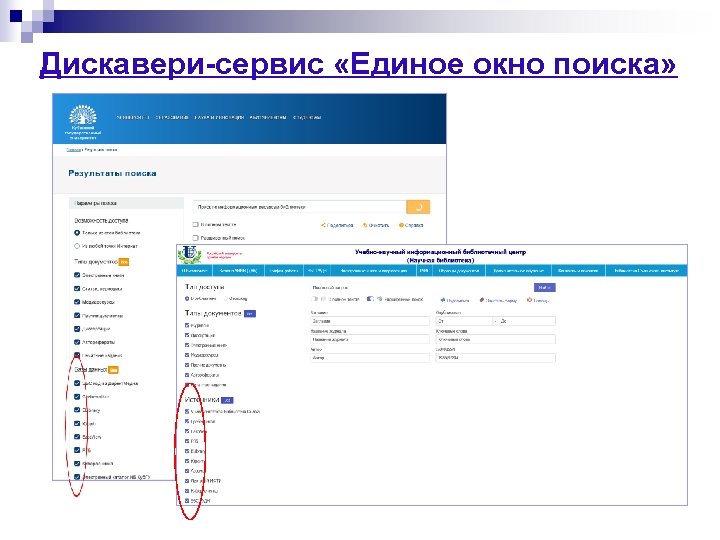Uncheck 'Авторефераты' in the front window
Screen dimensions: 720x540
[x=187, y=375]
